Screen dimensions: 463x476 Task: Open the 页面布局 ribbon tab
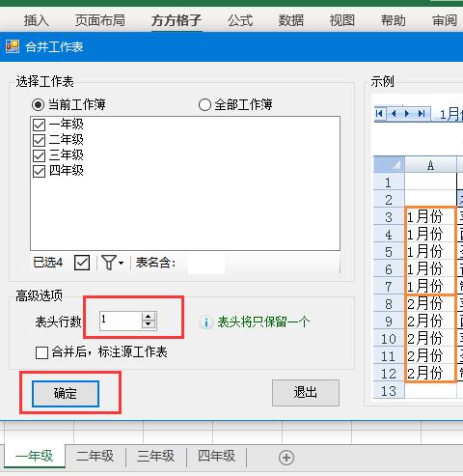click(100, 20)
